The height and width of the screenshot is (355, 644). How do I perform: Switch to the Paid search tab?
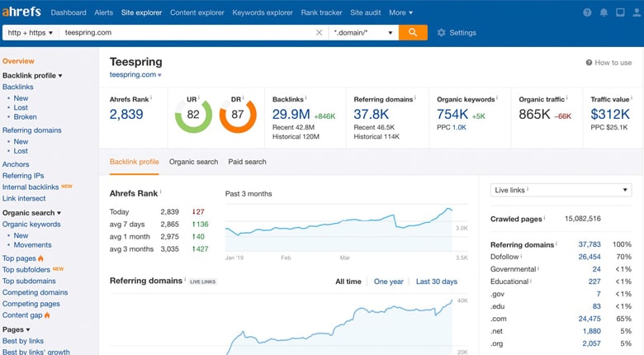247,162
